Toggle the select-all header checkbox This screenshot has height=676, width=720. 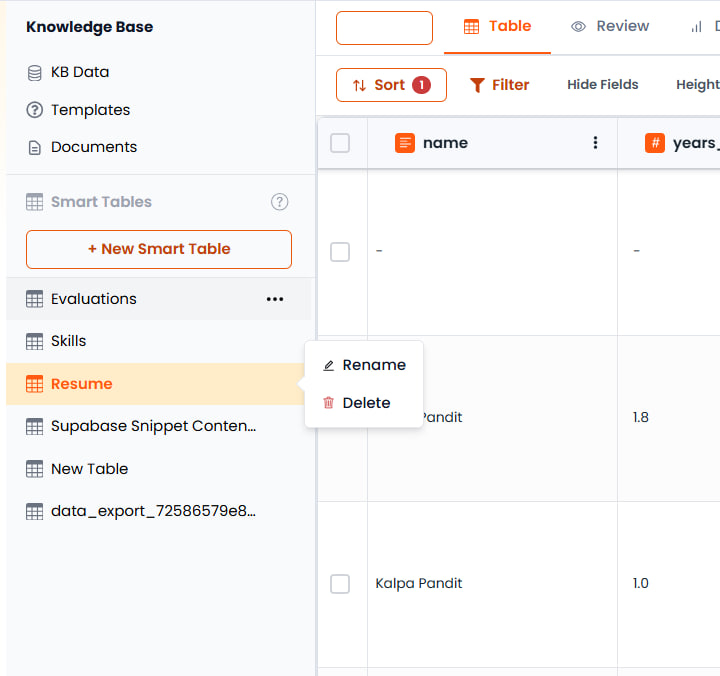[340, 143]
